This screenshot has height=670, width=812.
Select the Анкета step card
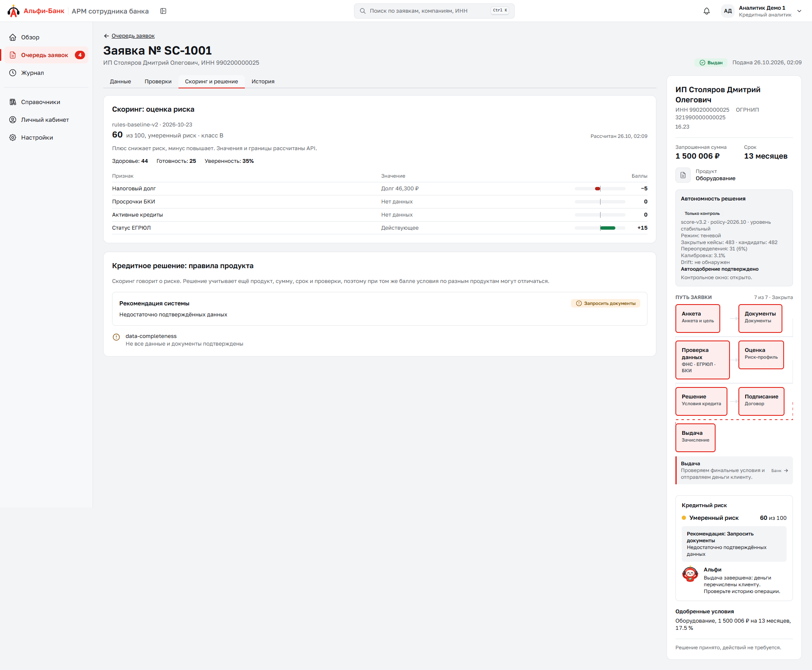tap(698, 319)
